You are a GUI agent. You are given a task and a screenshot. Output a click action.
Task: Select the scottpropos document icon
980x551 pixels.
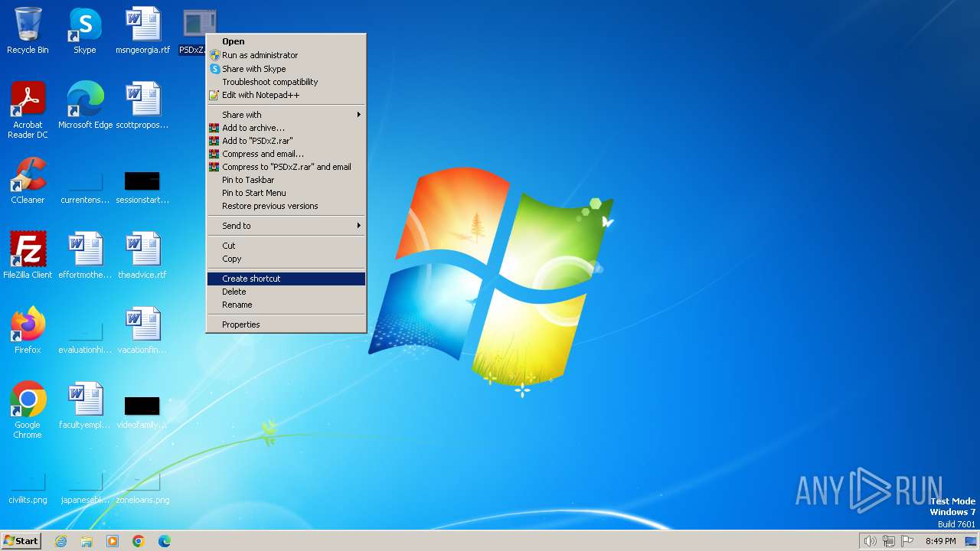142,106
